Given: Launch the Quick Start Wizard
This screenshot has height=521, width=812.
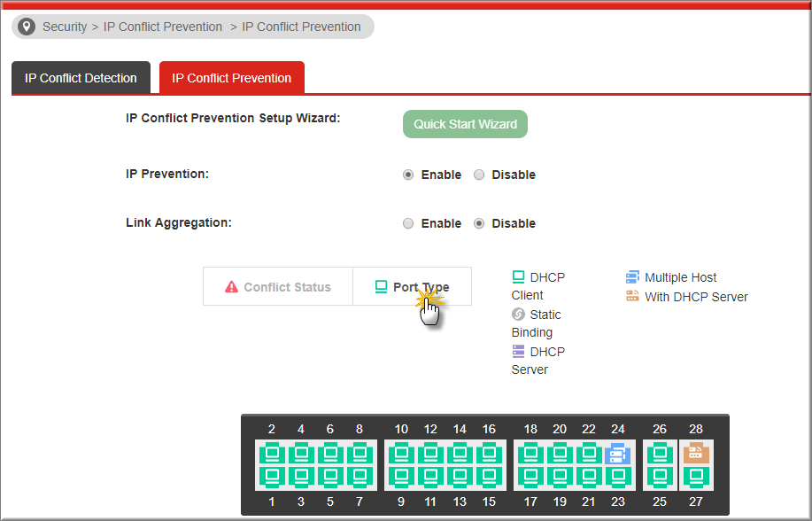Looking at the screenshot, I should [465, 124].
